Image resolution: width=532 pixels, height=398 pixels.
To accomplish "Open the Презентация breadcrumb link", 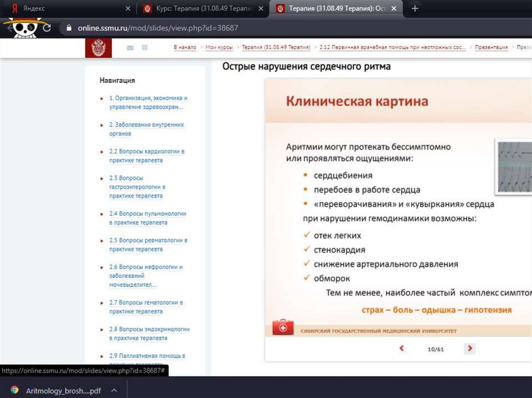I will click(491, 47).
